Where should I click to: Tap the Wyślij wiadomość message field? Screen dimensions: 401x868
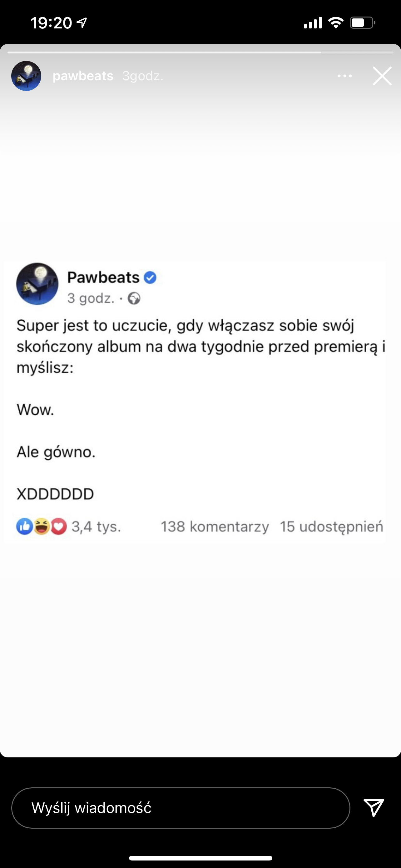pos(181,808)
